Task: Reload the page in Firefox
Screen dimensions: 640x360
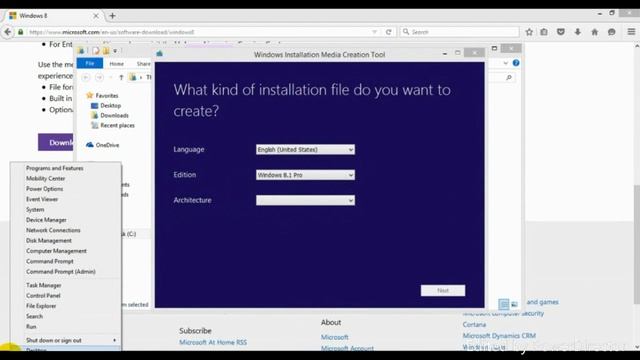Action: pos(389,32)
